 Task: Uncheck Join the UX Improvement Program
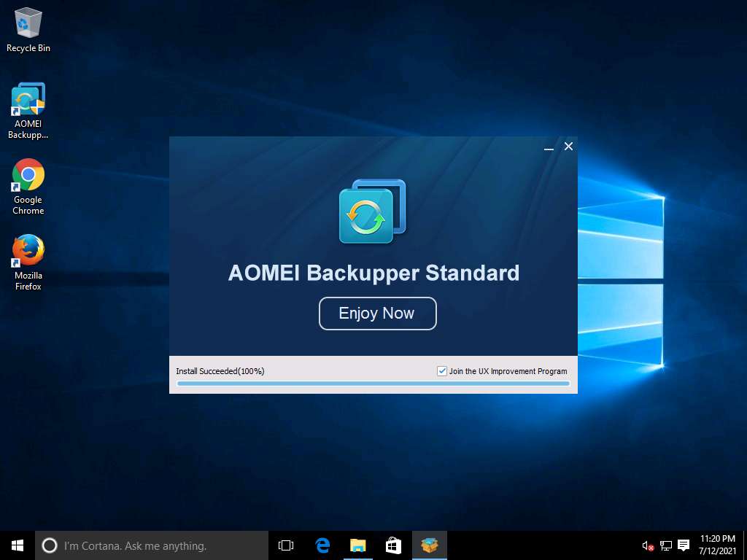[441, 371]
